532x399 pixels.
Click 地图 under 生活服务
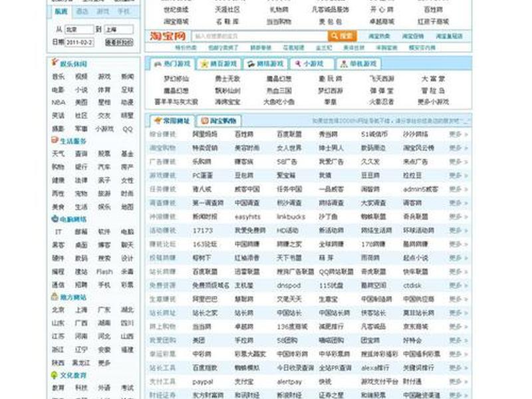pos(127,207)
